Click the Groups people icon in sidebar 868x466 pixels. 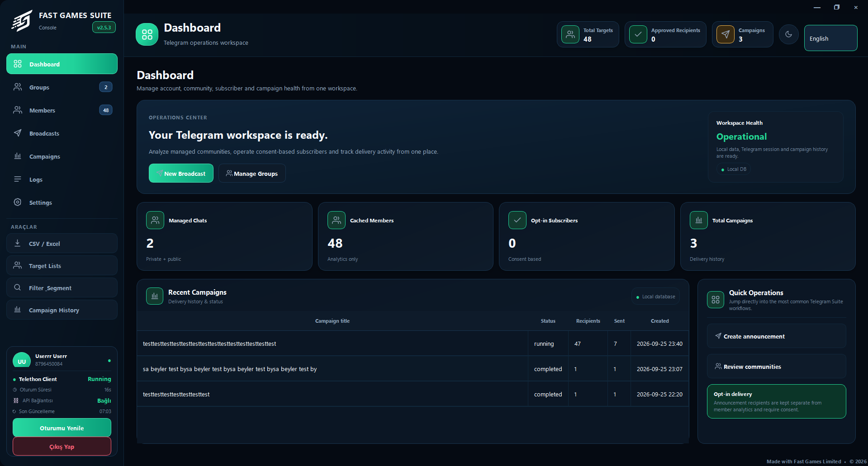point(18,87)
